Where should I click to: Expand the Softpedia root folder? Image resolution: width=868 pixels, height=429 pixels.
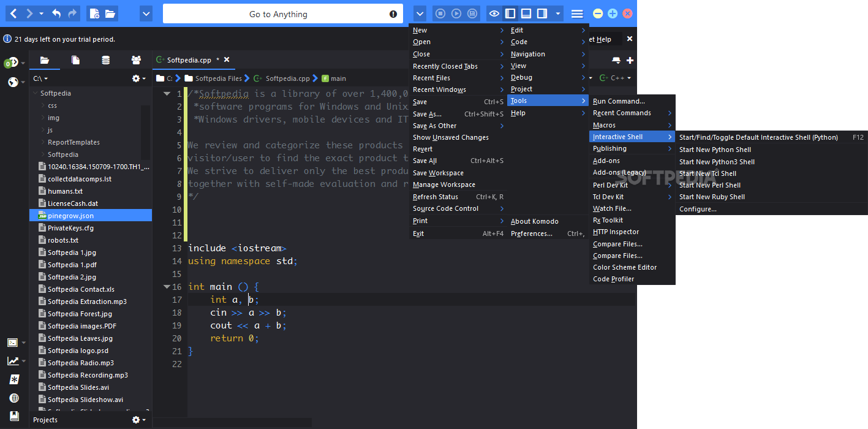pyautogui.click(x=35, y=93)
